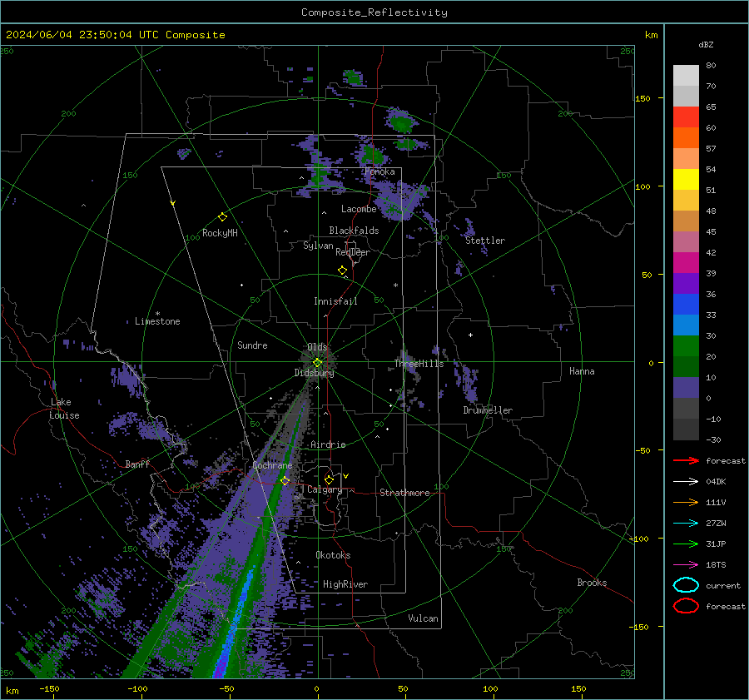Click the white asterisk above Limestone
The width and height of the screenshot is (749, 700).
coord(157,314)
